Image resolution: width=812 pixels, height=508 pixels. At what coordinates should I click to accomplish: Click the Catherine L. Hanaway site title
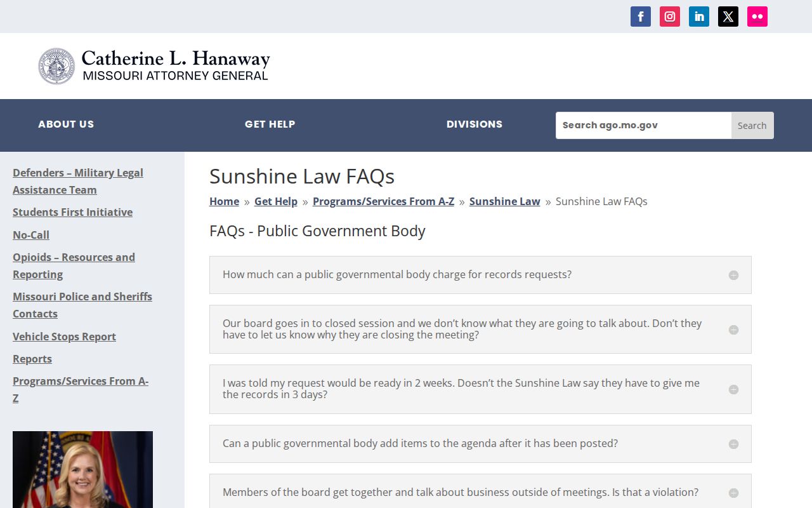click(176, 59)
